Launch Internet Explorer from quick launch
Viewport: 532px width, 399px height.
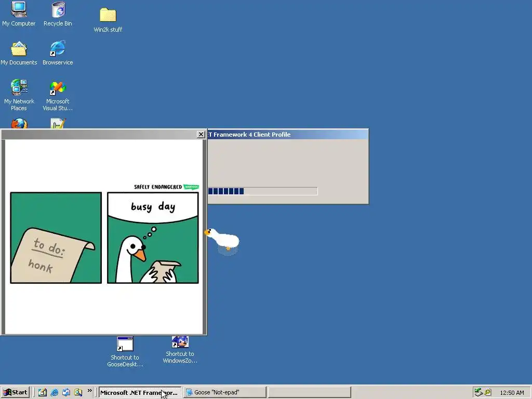coord(54,393)
